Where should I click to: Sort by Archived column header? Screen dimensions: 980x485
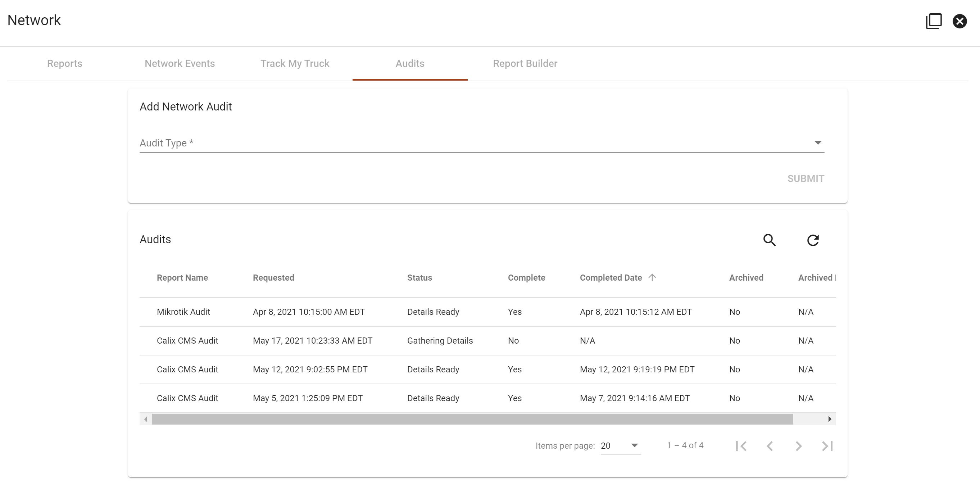tap(746, 278)
